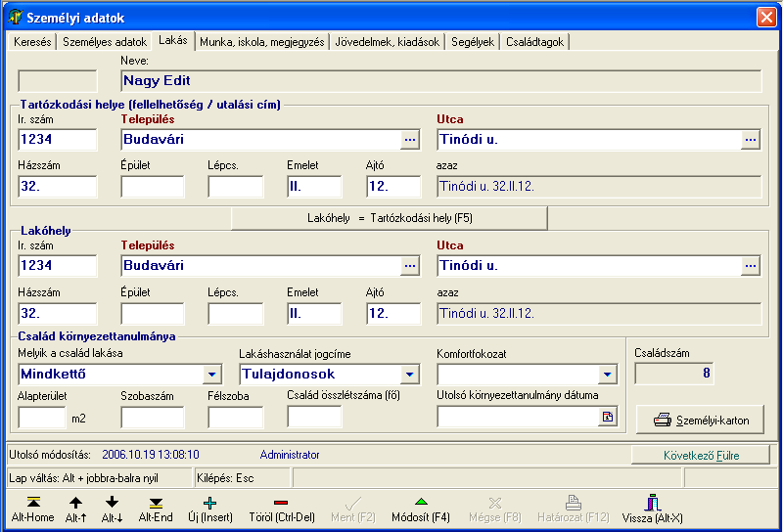
Task: Click Ajtó field in Tartózkodási helye
Action: coord(393,187)
